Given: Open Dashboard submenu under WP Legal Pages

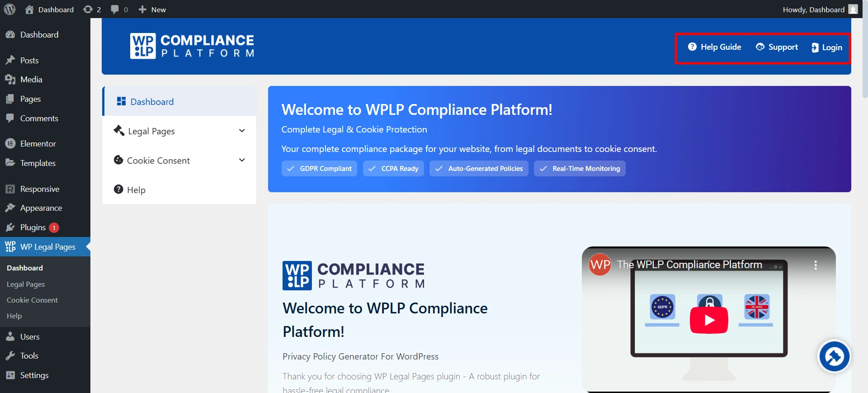Looking at the screenshot, I should pos(25,268).
